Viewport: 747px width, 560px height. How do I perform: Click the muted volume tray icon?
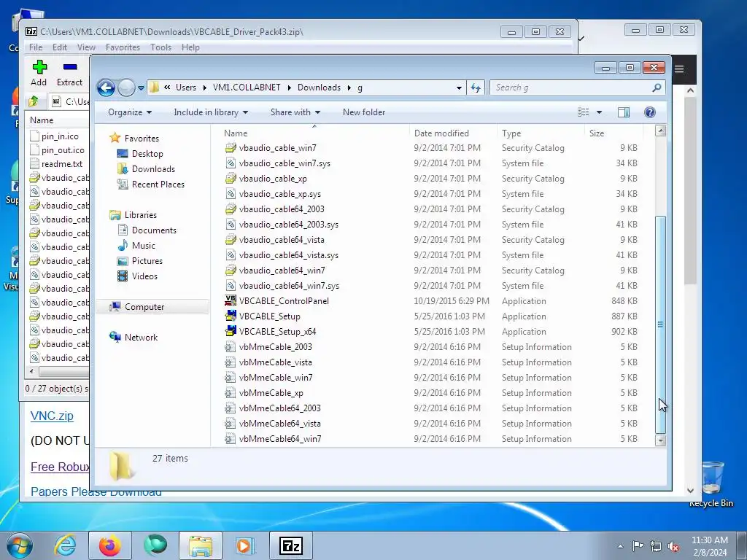[x=673, y=546]
